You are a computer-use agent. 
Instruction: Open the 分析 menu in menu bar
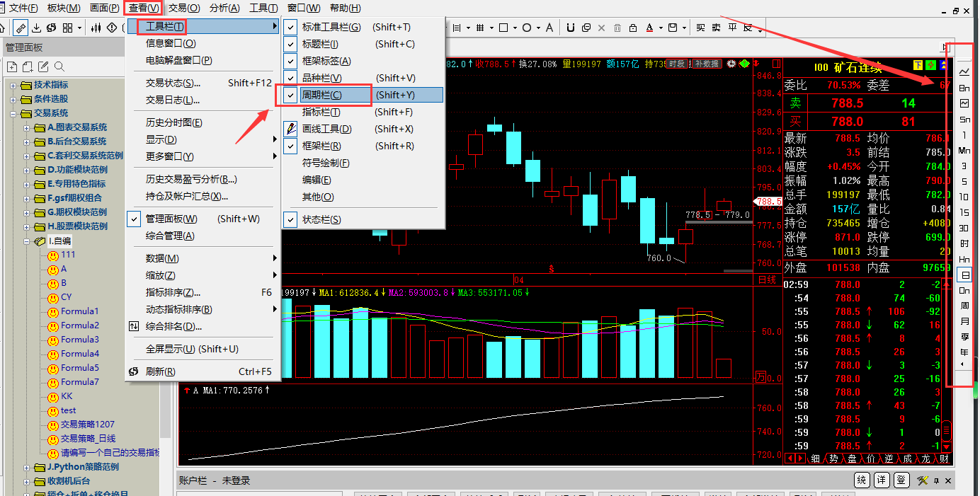224,8
